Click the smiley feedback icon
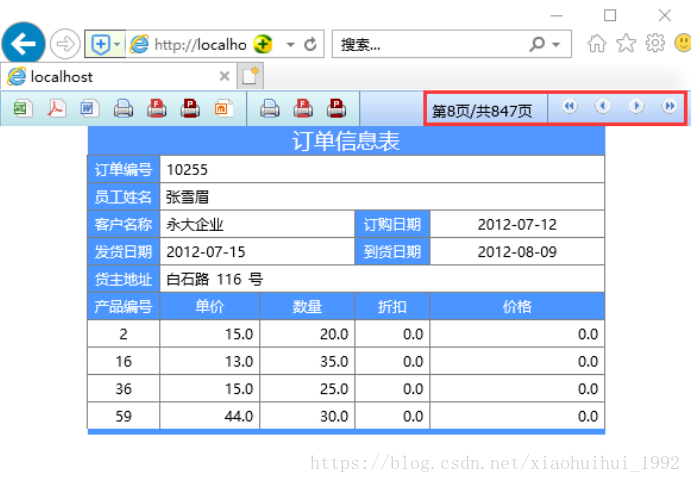The height and width of the screenshot is (483, 691). tap(683, 43)
